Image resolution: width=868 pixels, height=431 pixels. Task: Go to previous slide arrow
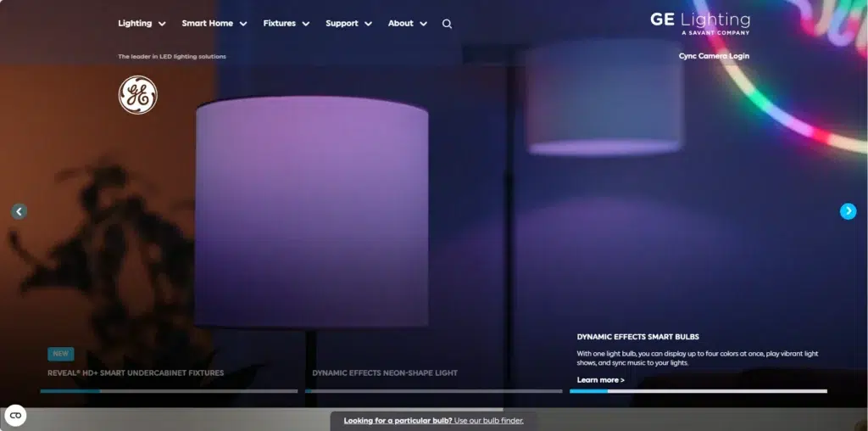point(19,211)
